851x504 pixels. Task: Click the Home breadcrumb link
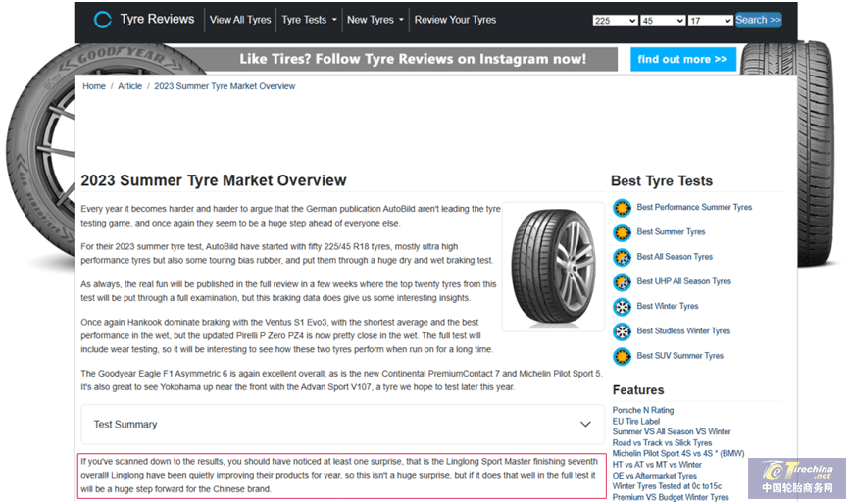pos(94,86)
